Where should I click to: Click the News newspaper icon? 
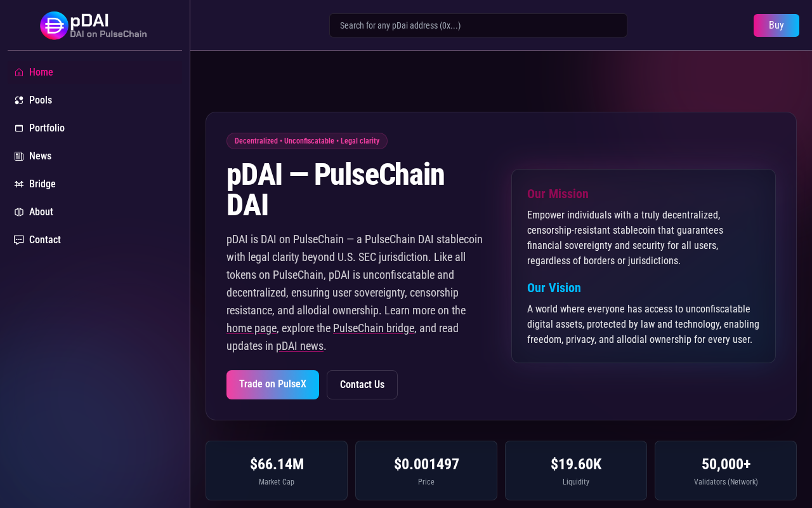(x=19, y=156)
